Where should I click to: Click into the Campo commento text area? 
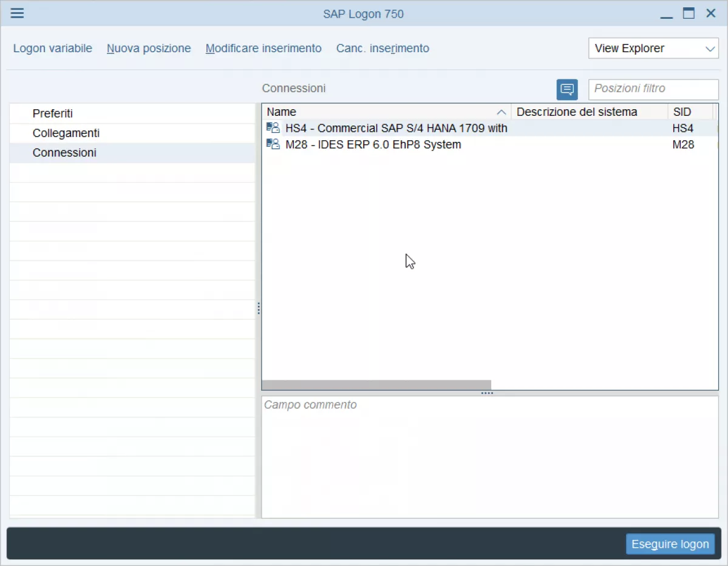click(x=490, y=457)
